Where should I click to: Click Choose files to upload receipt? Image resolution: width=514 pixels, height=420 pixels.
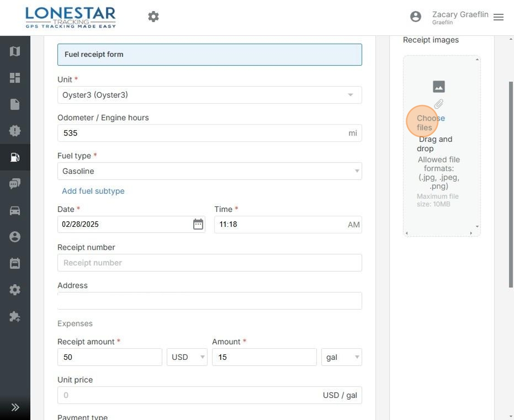430,123
